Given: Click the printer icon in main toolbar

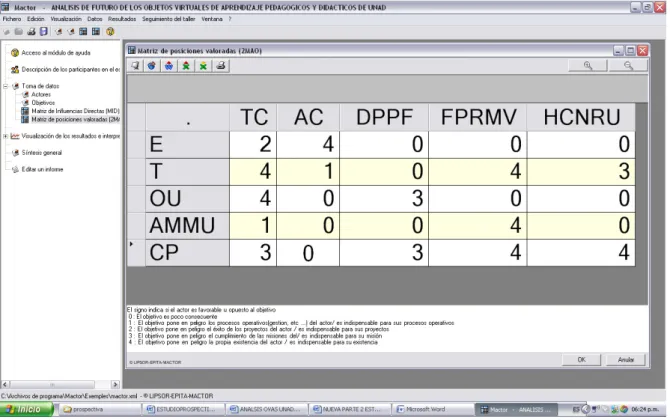Looking at the screenshot, I should pos(31,32).
